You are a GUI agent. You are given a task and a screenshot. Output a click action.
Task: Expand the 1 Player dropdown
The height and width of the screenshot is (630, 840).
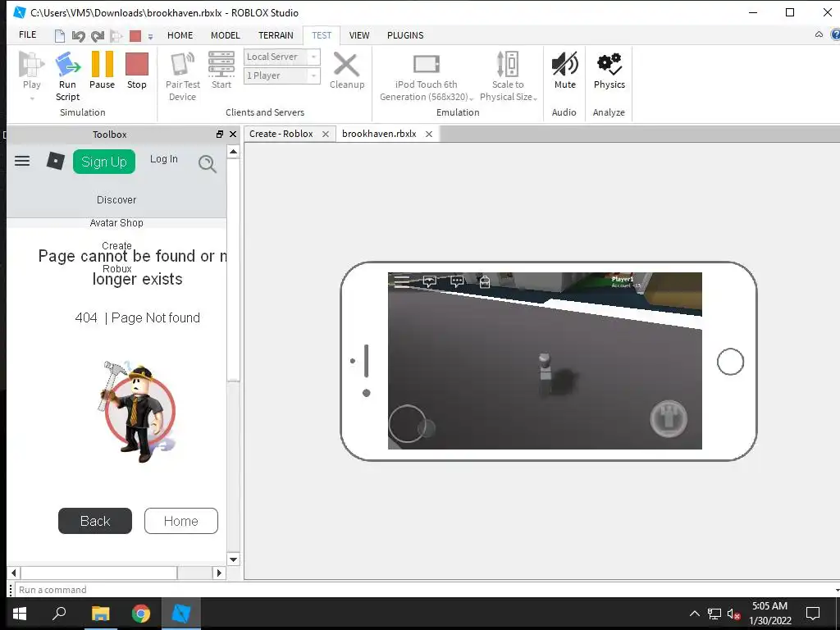(314, 75)
